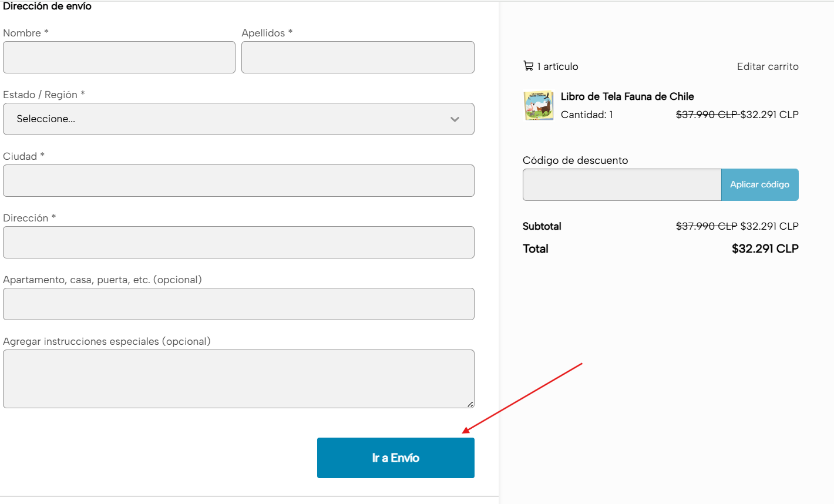Click the Código de descuento label
The width and height of the screenshot is (834, 504).
point(575,160)
